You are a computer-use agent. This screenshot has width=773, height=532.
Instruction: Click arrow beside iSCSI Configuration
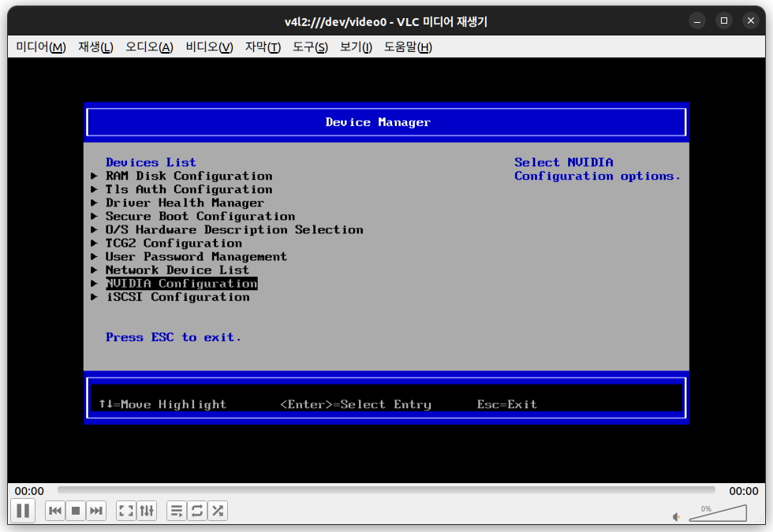94,297
